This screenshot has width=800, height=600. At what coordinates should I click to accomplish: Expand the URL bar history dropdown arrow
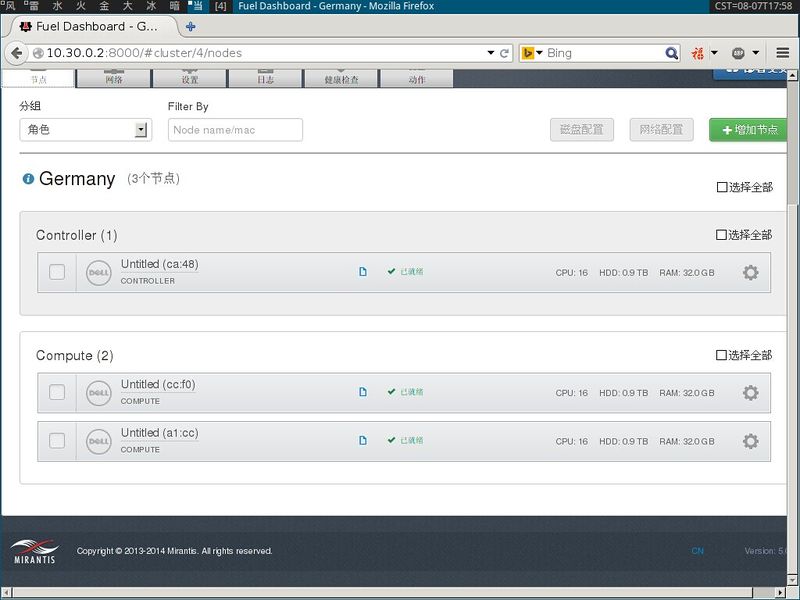pos(490,53)
